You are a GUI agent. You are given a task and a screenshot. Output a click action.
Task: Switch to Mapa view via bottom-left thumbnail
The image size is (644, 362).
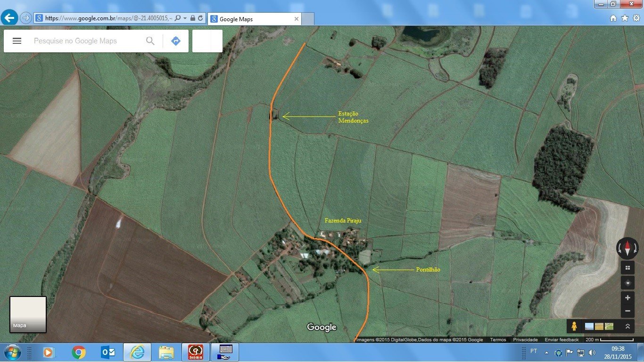[28, 314]
